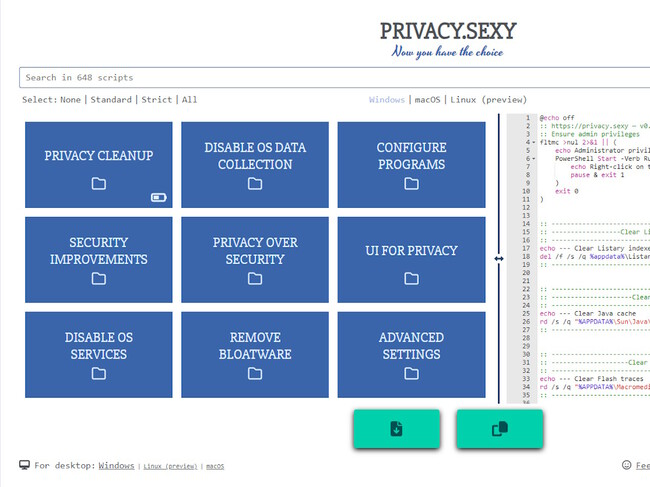Click the 'Now you have the choice' tagline
Image resolution: width=650 pixels, height=487 pixels.
pos(447,52)
